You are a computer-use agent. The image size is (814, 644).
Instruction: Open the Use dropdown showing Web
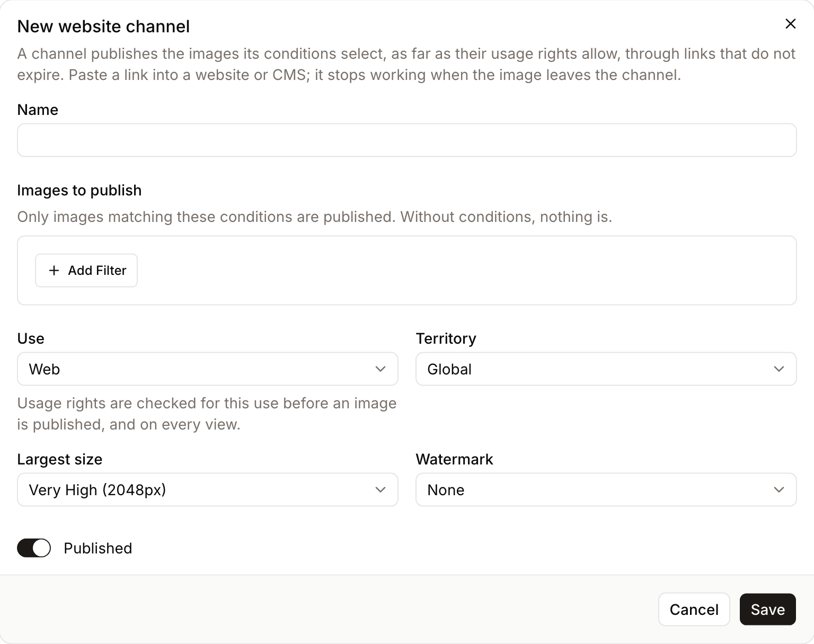click(x=208, y=369)
